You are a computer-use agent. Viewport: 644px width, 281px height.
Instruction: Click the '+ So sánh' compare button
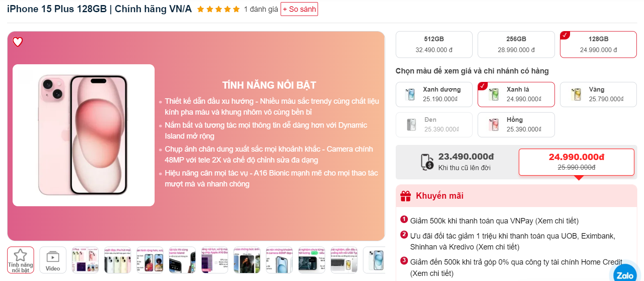click(x=299, y=9)
